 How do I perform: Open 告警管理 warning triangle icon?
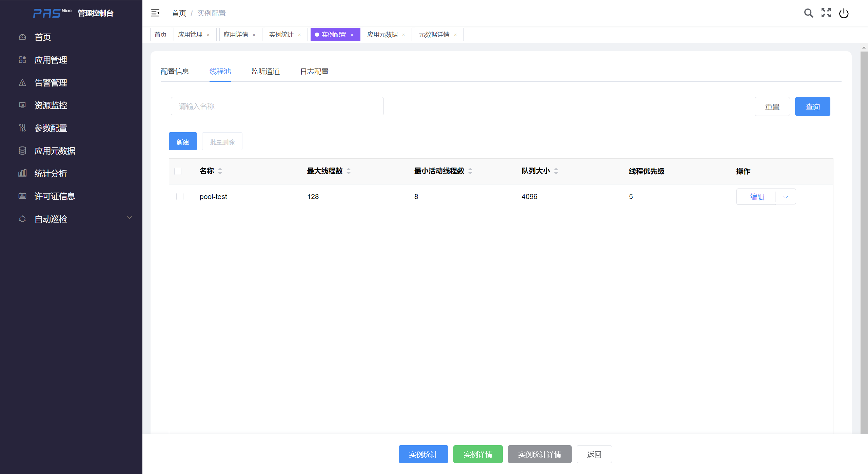(x=22, y=83)
